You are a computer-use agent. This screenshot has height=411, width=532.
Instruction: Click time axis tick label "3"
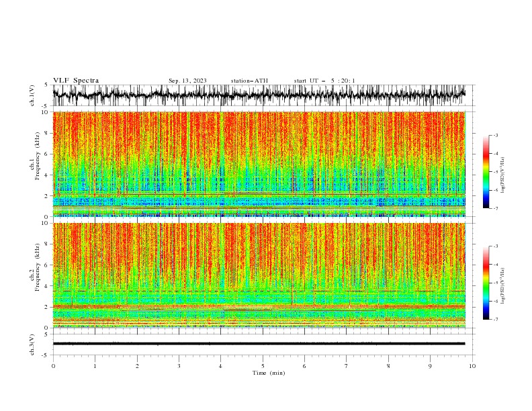click(179, 366)
